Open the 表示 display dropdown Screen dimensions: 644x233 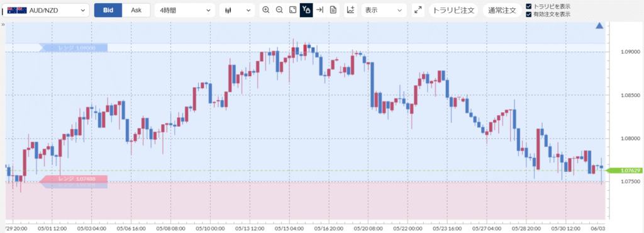(x=384, y=10)
